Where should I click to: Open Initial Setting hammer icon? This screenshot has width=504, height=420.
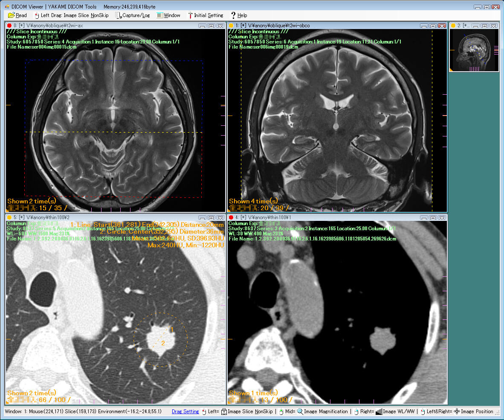coord(190,15)
